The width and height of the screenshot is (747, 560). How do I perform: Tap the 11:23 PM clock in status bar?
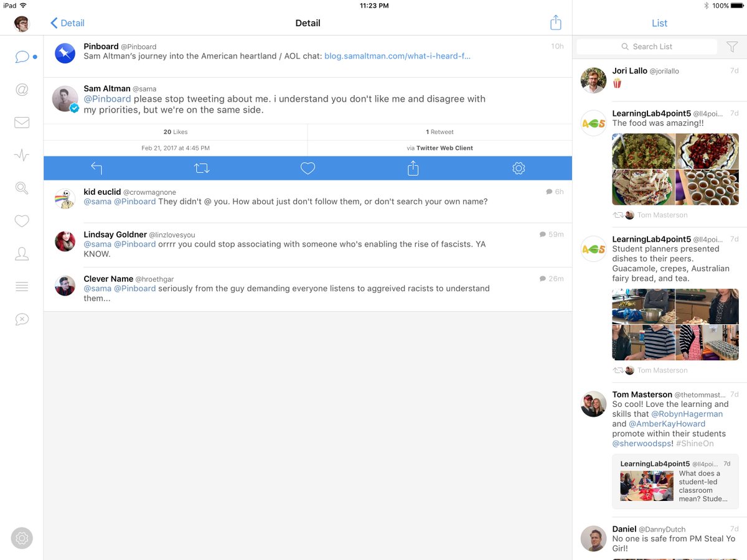coord(374,6)
